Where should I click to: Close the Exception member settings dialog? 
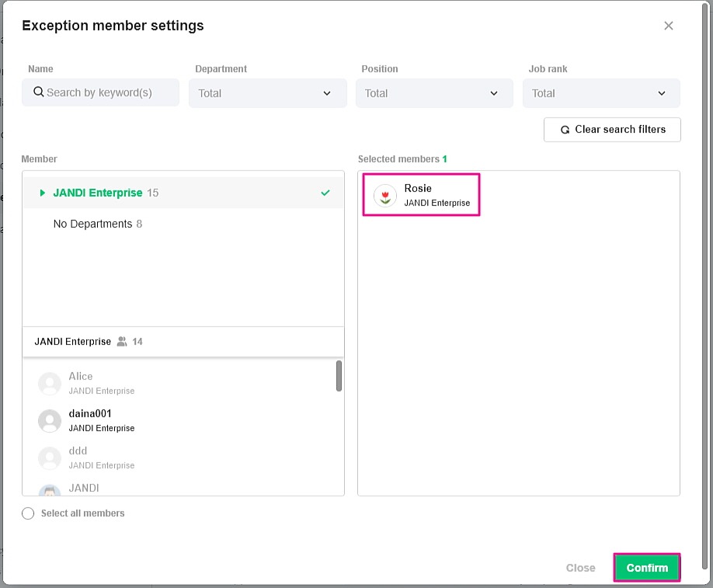tap(668, 26)
